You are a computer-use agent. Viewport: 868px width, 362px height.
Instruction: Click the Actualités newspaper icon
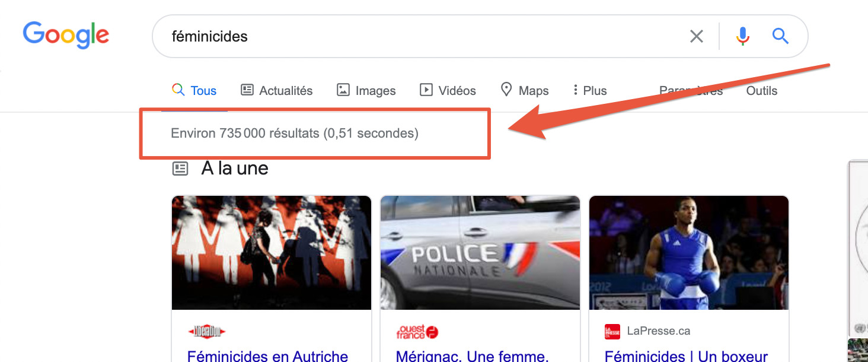[247, 90]
